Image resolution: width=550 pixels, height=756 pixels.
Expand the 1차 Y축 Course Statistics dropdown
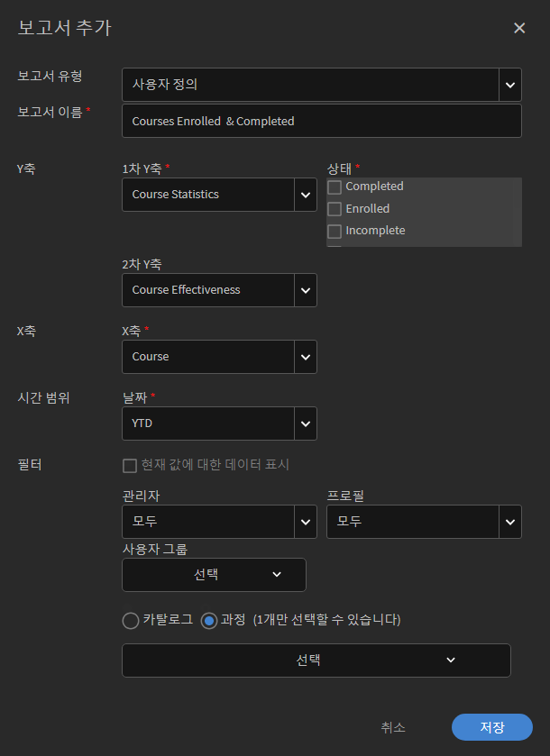[306, 195]
